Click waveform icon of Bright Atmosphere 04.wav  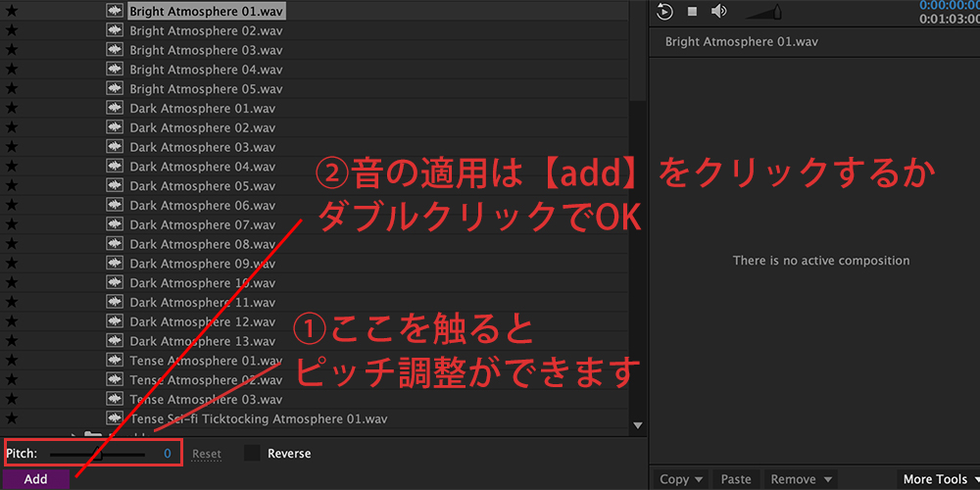pos(115,69)
